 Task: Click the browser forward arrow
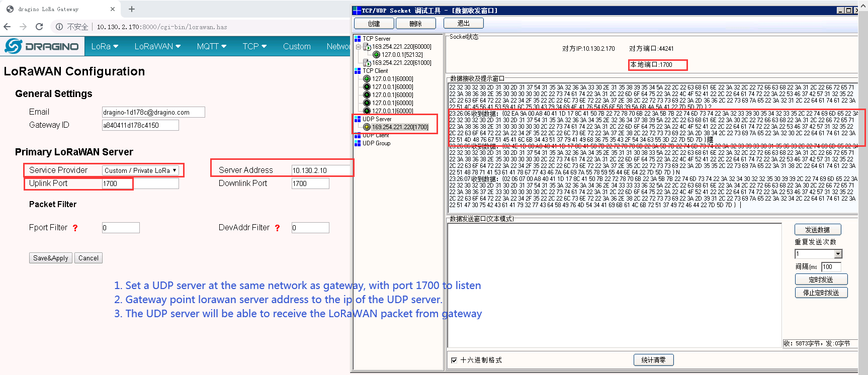point(23,27)
